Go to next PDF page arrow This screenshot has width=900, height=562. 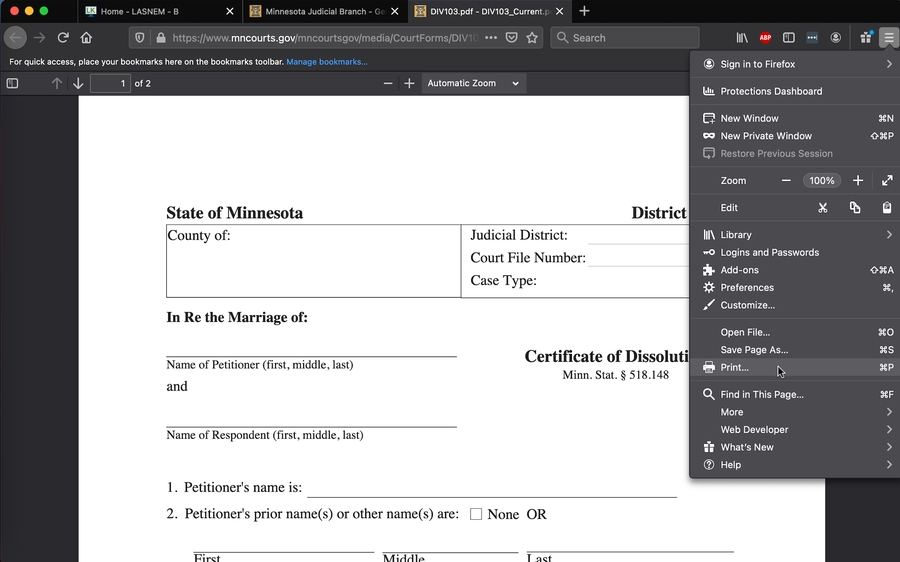coord(78,83)
